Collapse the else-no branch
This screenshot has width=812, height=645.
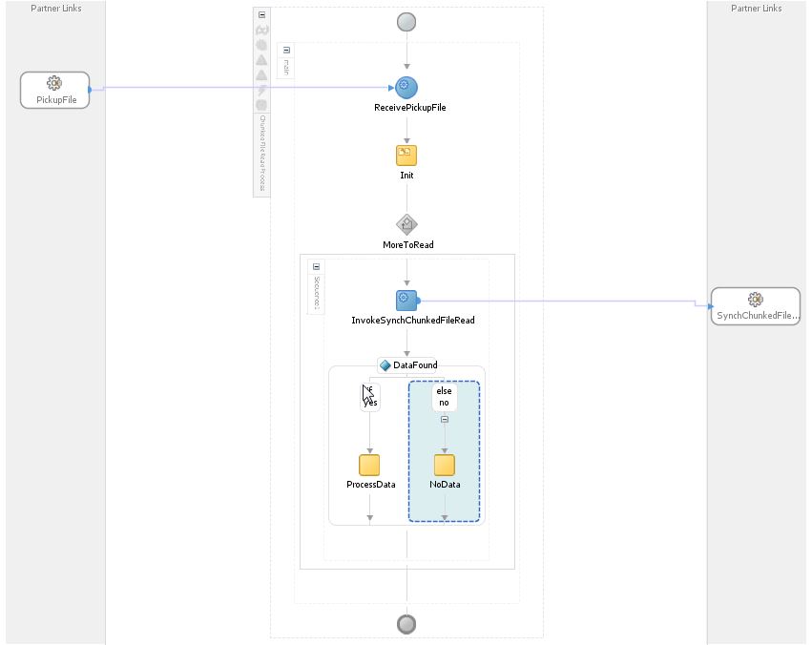(x=444, y=420)
